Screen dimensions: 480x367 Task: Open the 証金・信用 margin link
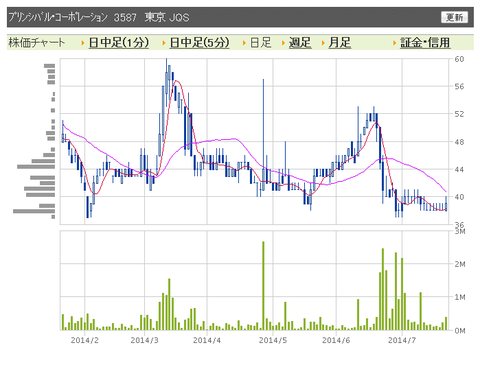425,43
